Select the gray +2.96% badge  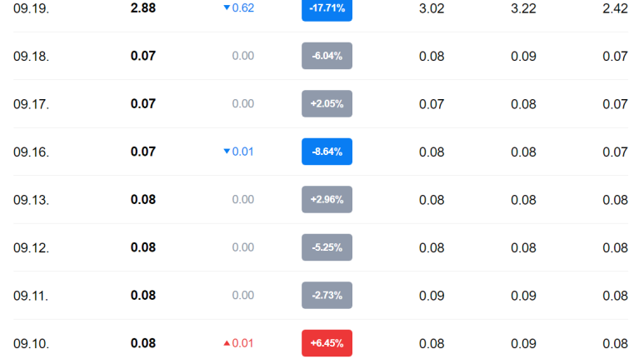click(327, 200)
